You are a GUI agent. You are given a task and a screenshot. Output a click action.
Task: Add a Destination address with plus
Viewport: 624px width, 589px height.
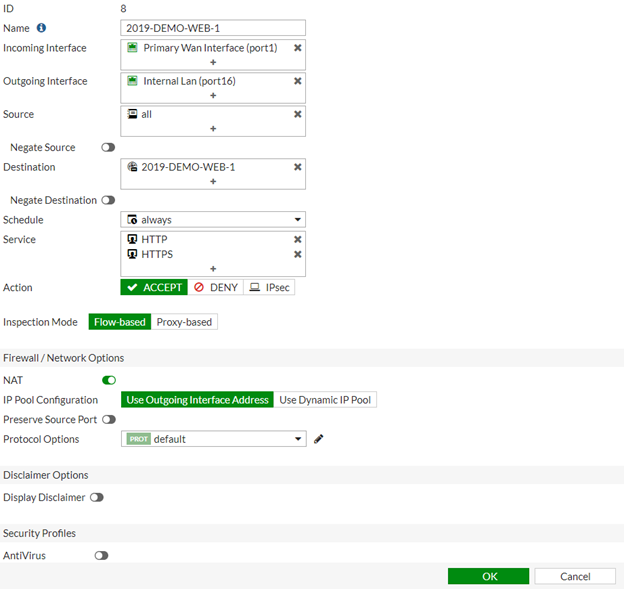tap(213, 181)
